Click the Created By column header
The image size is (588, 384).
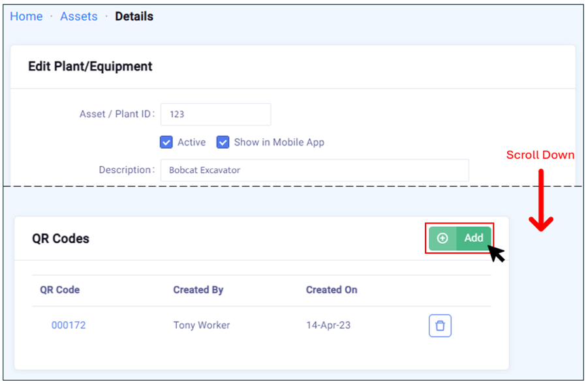coord(198,289)
